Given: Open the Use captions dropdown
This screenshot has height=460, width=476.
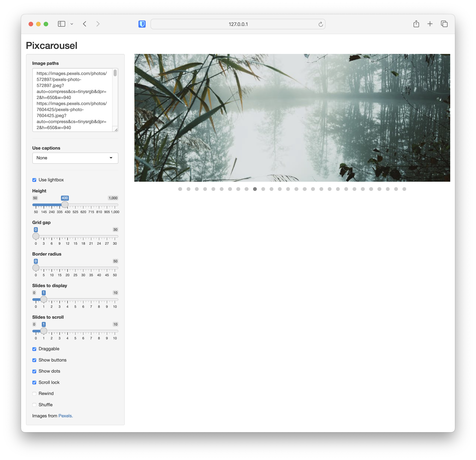Looking at the screenshot, I should pos(75,158).
